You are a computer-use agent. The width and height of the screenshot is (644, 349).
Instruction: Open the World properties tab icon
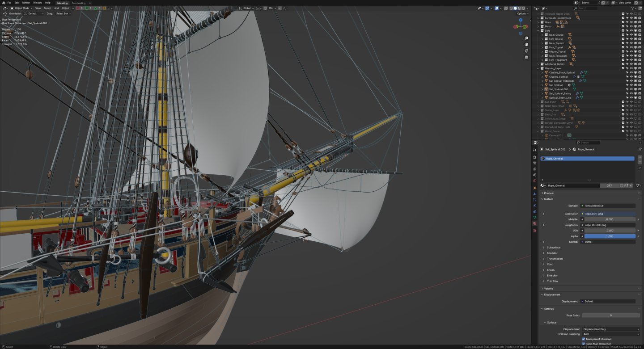(534, 181)
